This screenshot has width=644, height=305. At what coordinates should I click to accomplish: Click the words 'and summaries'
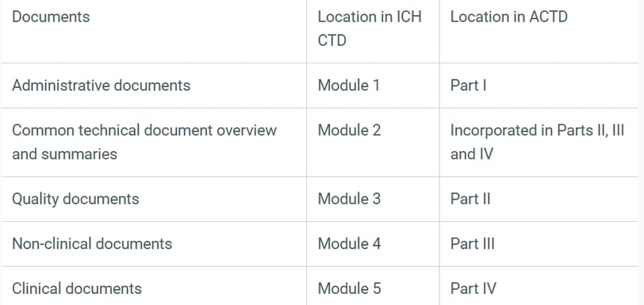point(64,154)
